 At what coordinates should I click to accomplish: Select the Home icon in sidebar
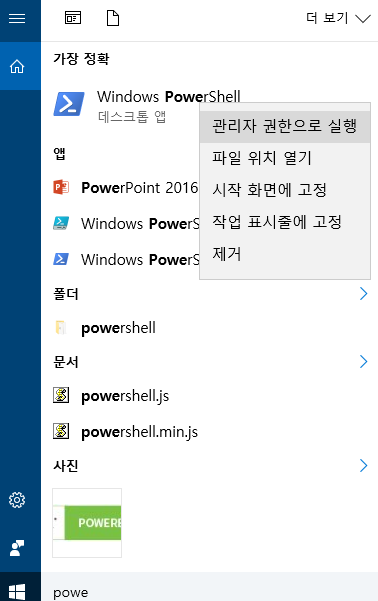[x=17, y=66]
